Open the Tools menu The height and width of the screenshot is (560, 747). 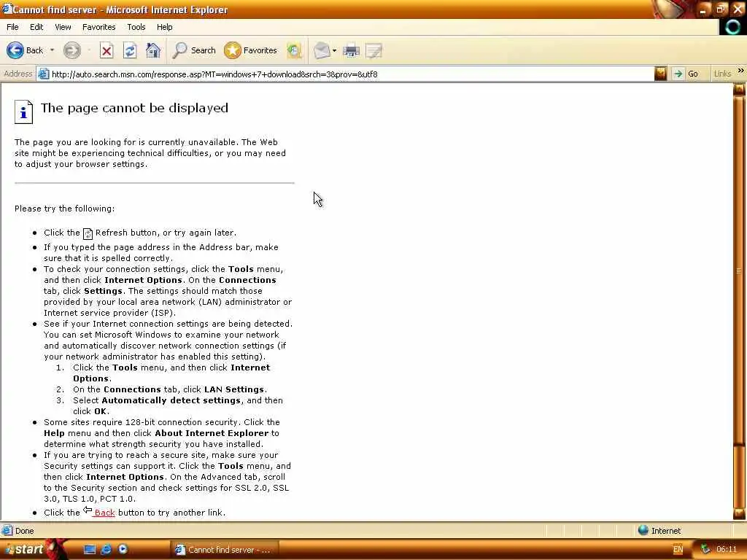point(136,27)
